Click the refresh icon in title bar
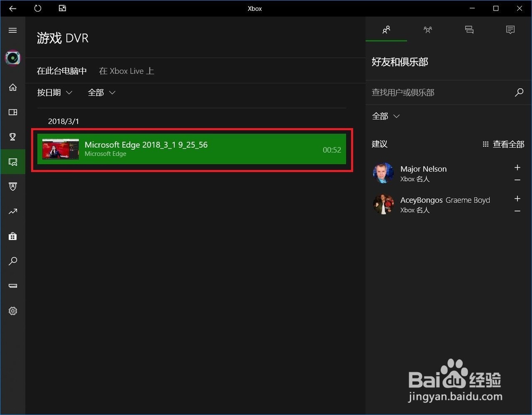 pyautogui.click(x=38, y=9)
